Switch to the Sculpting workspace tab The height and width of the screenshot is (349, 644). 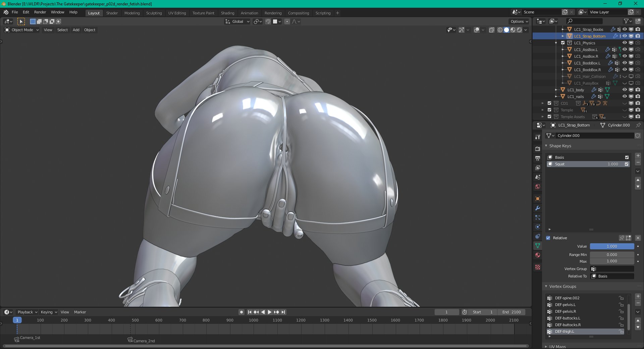point(154,13)
